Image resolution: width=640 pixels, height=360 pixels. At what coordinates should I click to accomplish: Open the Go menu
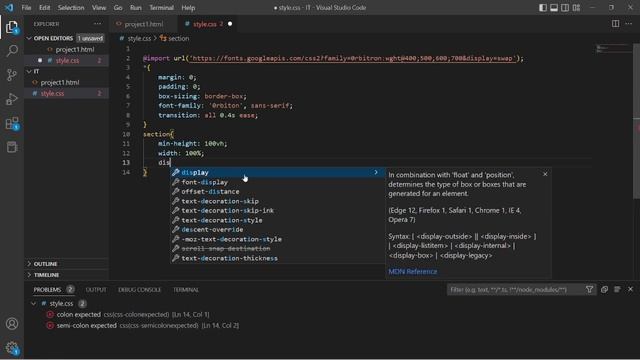118,8
